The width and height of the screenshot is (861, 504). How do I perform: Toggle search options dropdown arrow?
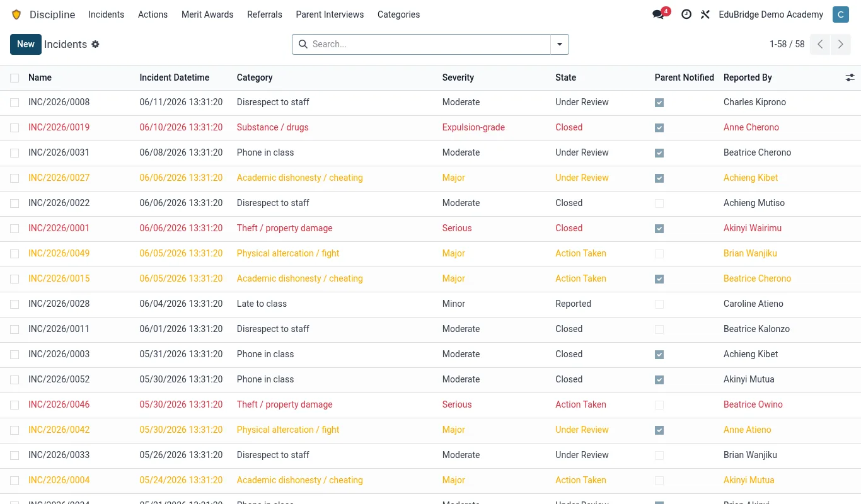560,44
